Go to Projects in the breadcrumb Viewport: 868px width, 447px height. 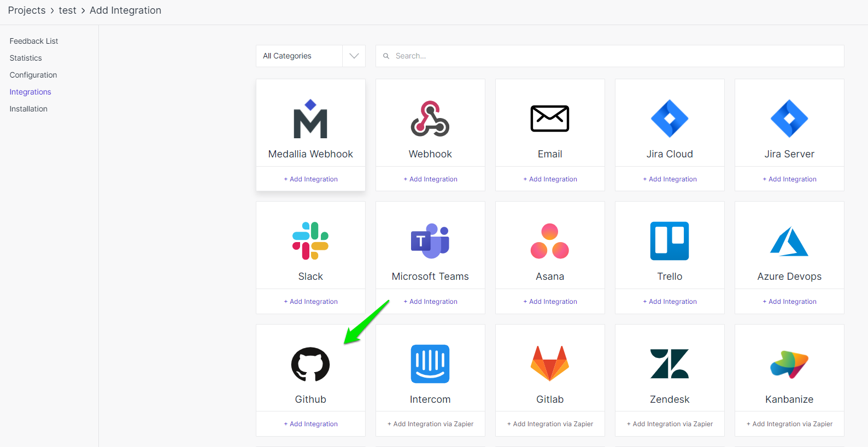[27, 10]
